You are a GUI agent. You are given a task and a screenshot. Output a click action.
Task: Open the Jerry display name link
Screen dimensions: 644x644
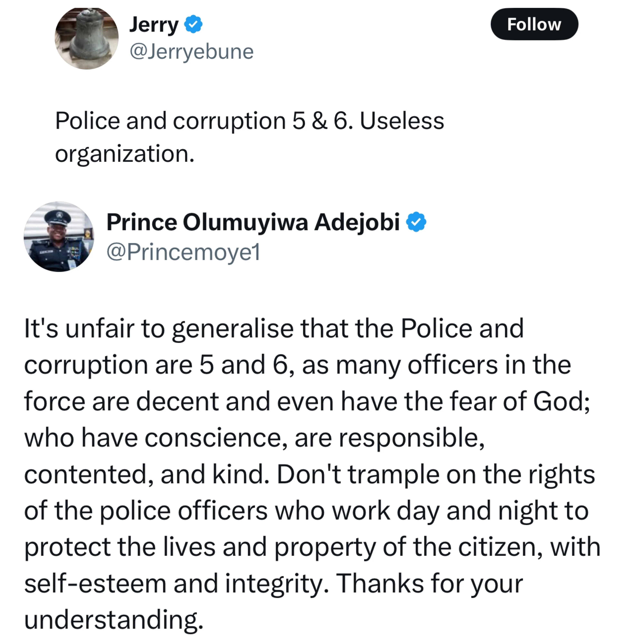pyautogui.click(x=154, y=24)
